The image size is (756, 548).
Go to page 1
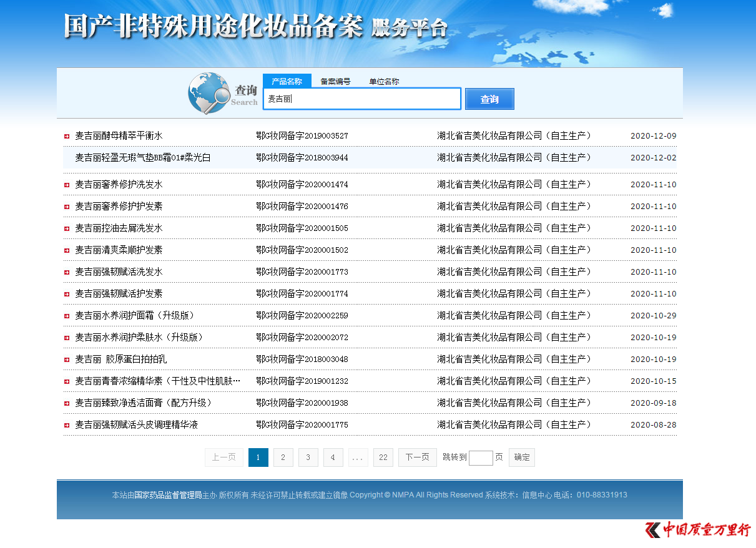258,457
